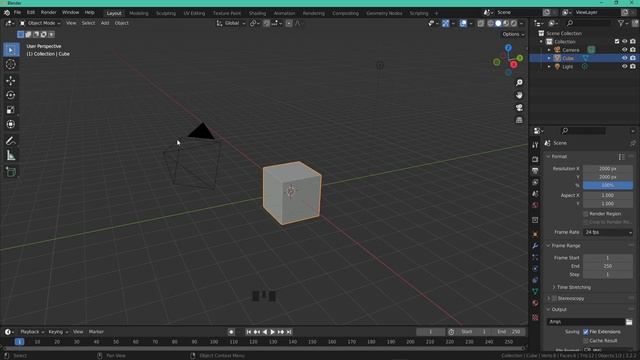The image size is (640, 360).
Task: Collapse the Format panel
Action: tap(559, 157)
